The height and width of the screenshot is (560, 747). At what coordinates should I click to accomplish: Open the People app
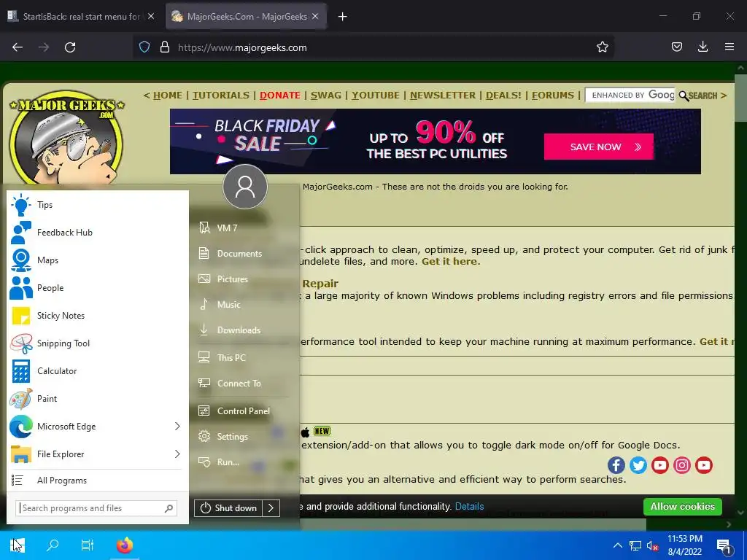click(97, 287)
